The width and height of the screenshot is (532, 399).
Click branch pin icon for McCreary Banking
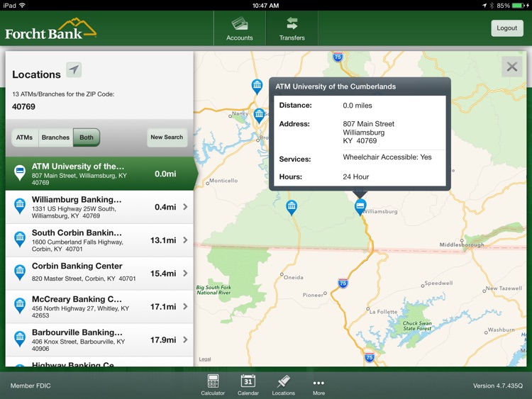(20, 305)
